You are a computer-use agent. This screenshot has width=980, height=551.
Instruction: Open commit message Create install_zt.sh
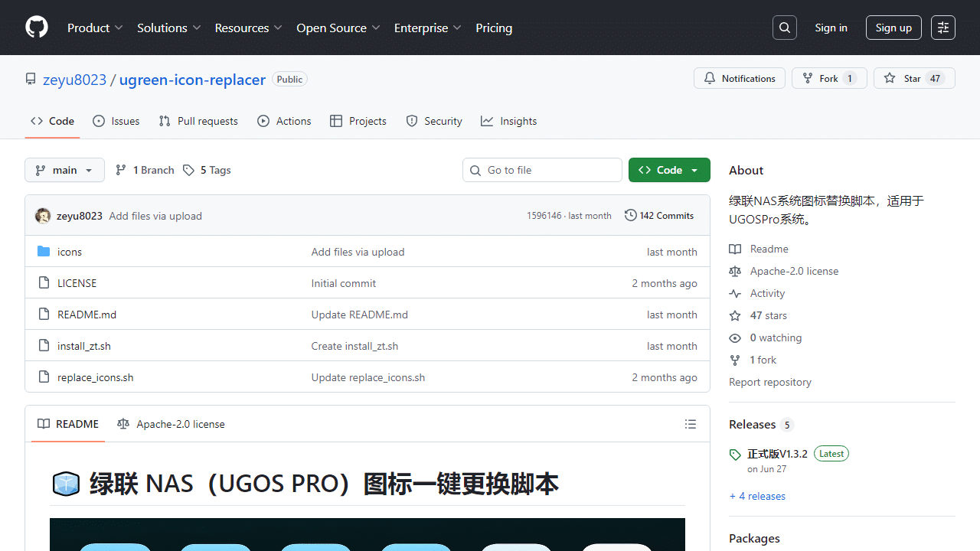354,346
